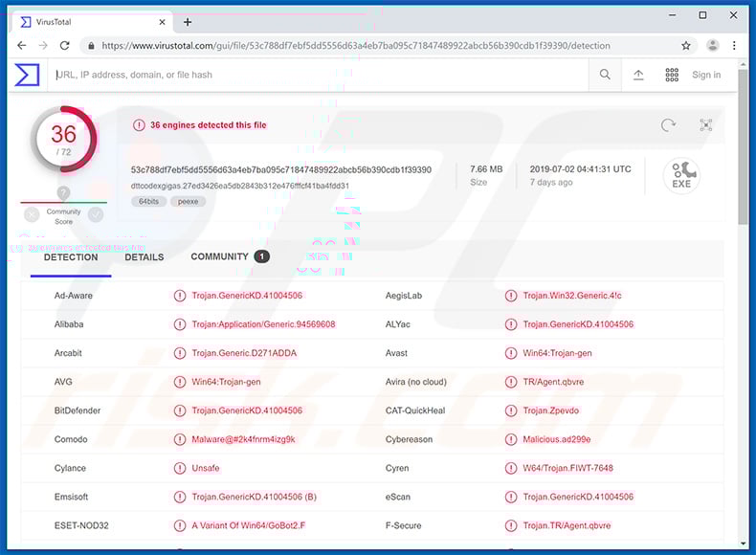The width and height of the screenshot is (756, 555).
Task: Click the 7.66 MB size value
Action: pyautogui.click(x=486, y=169)
